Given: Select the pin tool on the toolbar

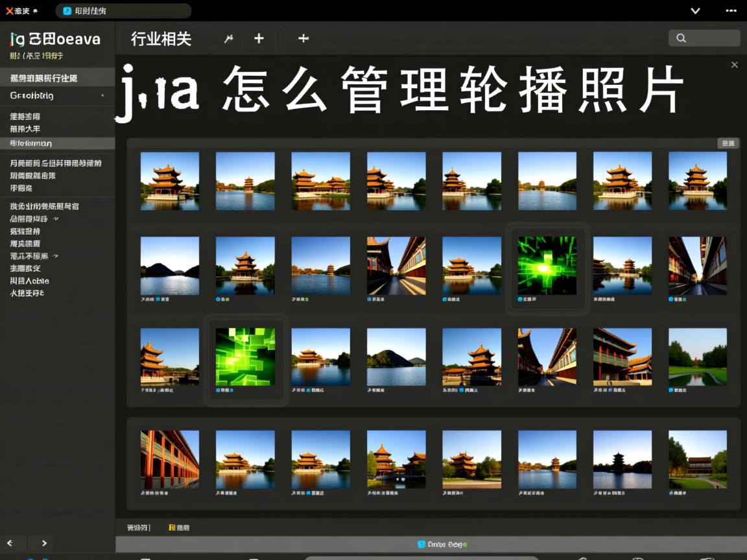Looking at the screenshot, I should (228, 38).
